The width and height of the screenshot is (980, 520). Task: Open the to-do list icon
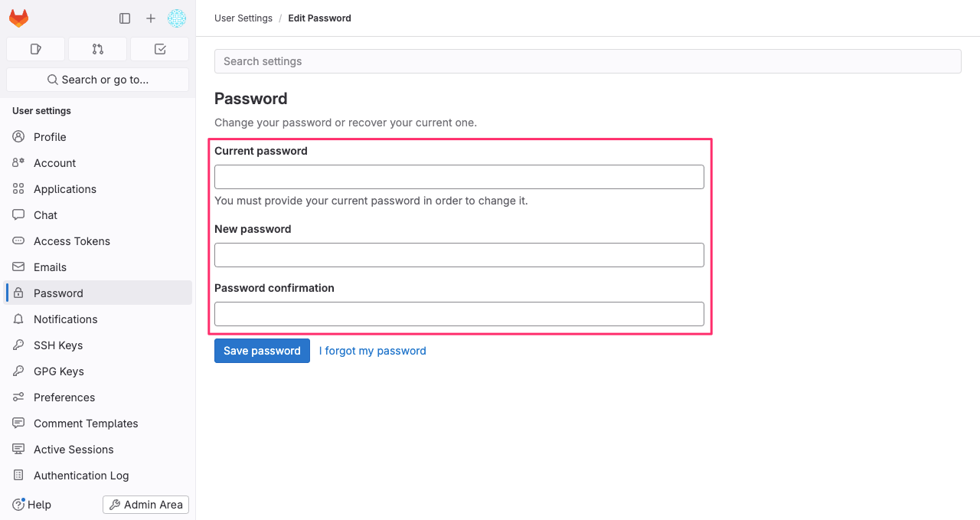(160, 49)
